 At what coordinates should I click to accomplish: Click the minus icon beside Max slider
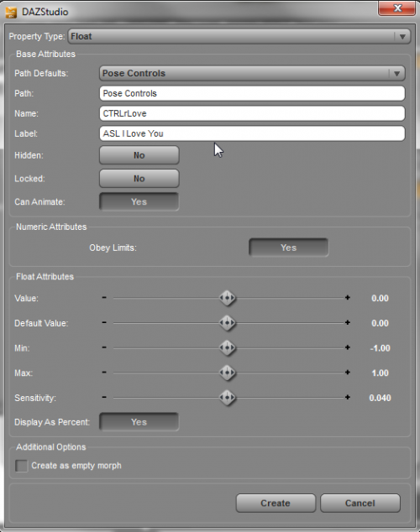104,373
